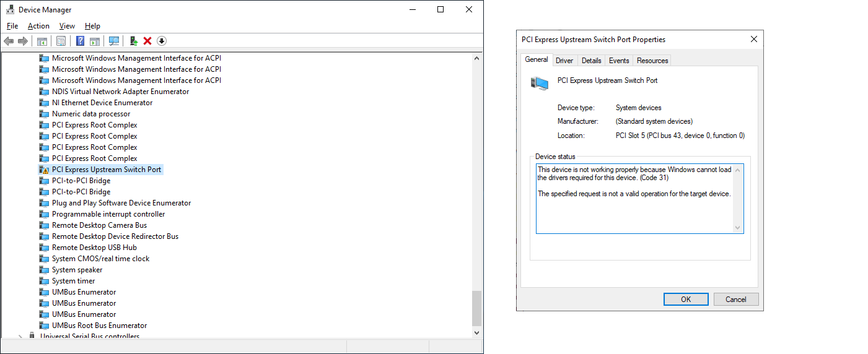868x354 pixels.
Task: Click icon beside Programmable interrupt controller
Action: point(44,214)
